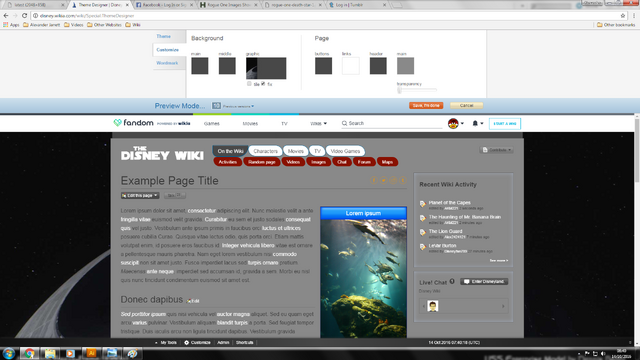Click the START A WIKI button
This screenshot has width=640, height=360.
pyautogui.click(x=505, y=123)
